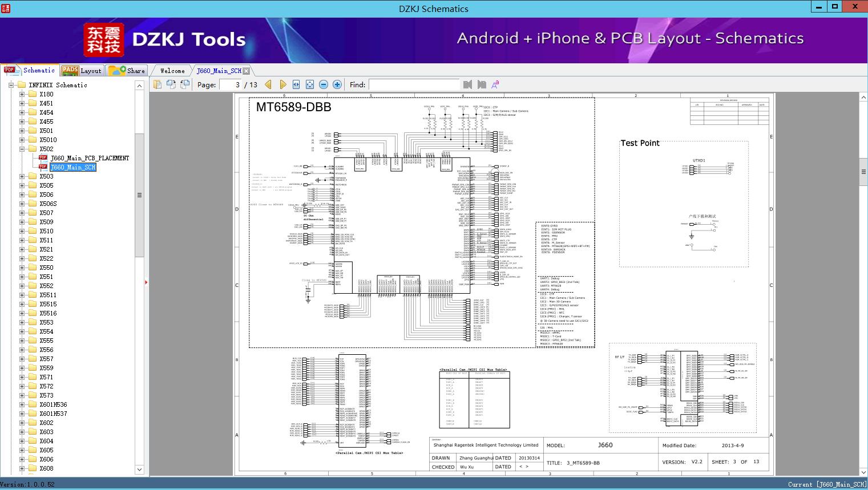Collapse the X502 folder
Viewport: 868px width, 490px height.
[x=22, y=149]
